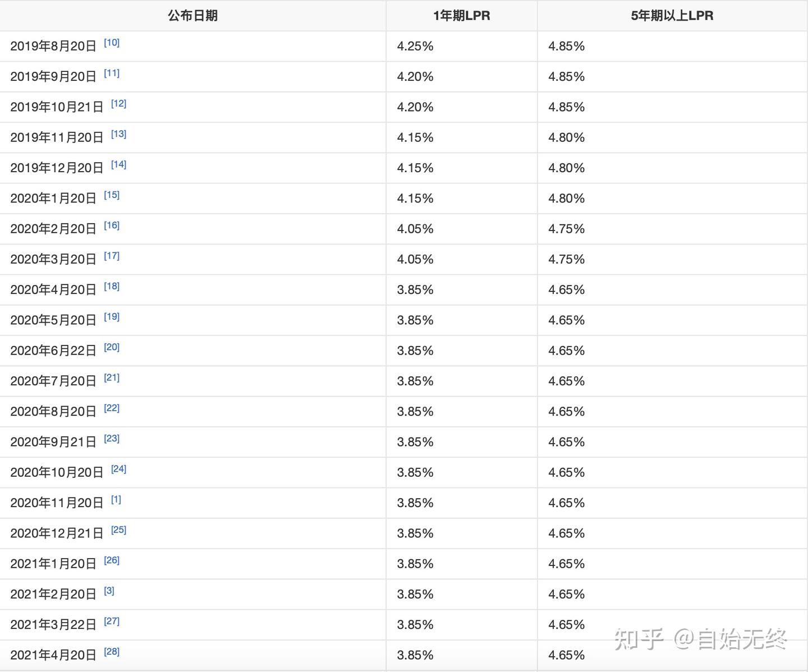Click the 知乎 @自始无终 watermark
The width and height of the screenshot is (808, 672).
(701, 639)
